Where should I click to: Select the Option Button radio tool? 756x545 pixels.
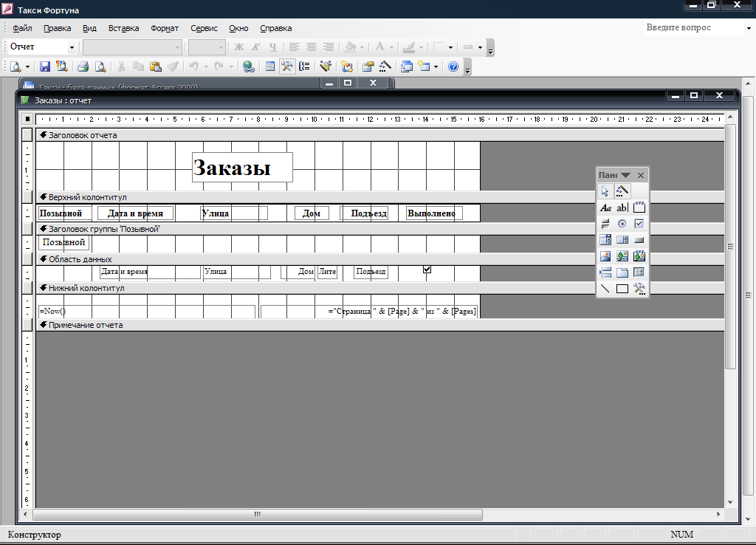click(x=622, y=224)
